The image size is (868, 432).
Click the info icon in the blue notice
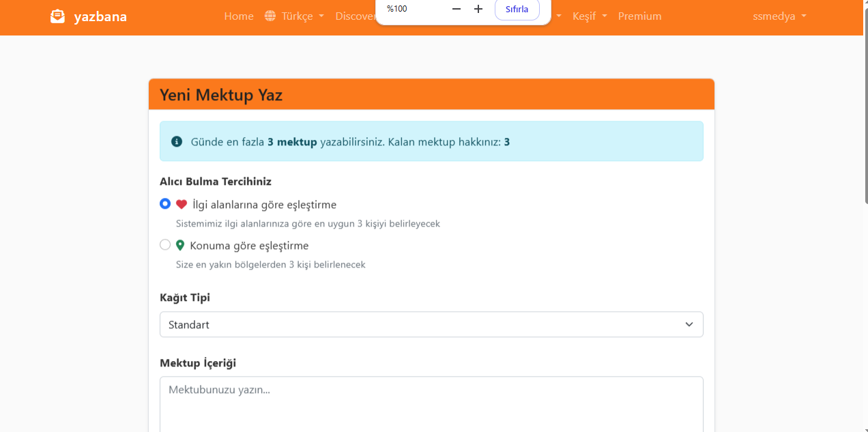(x=177, y=141)
